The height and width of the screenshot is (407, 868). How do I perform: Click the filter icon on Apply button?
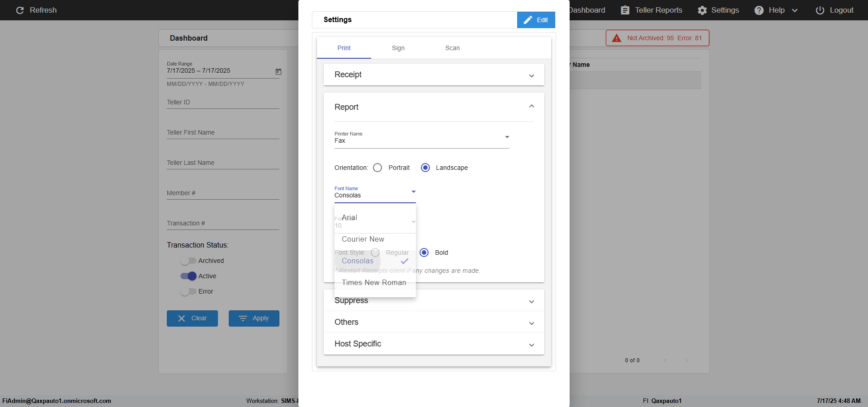click(x=243, y=318)
